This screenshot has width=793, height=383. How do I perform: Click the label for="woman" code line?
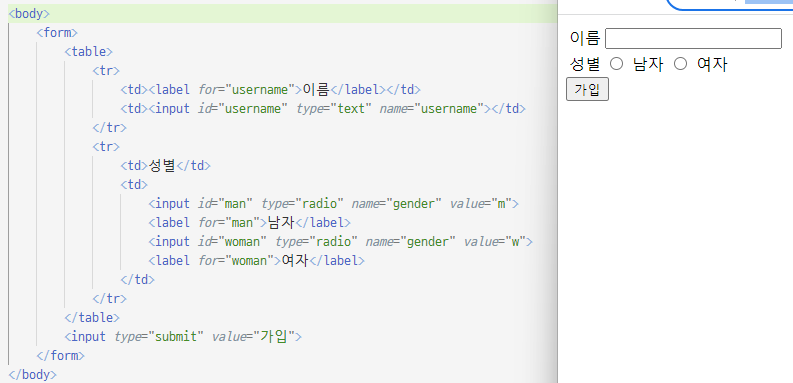[x=256, y=261]
